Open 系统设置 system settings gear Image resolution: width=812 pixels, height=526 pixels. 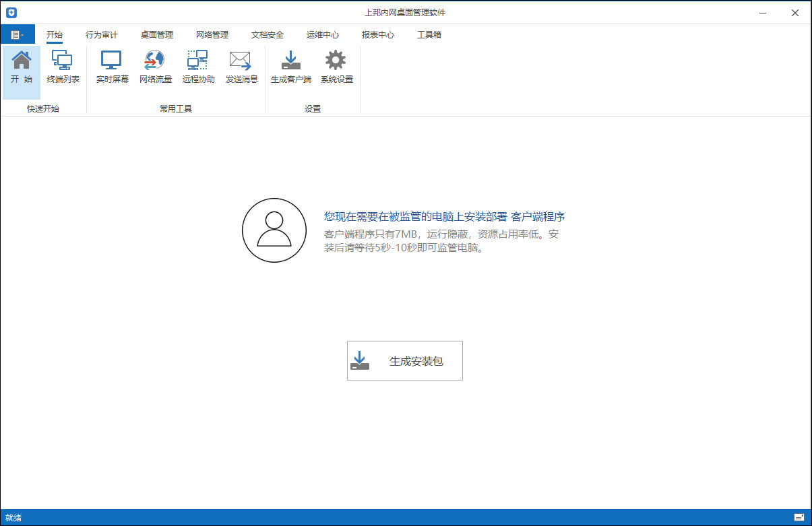[336, 67]
